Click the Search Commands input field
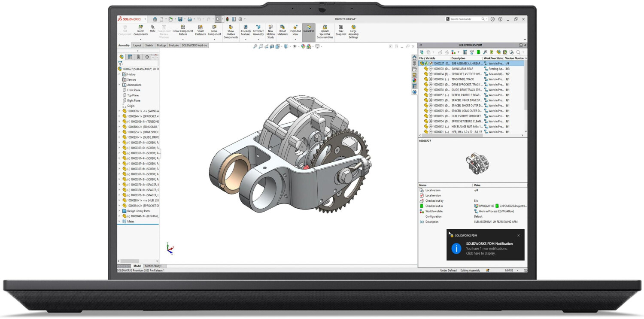Screen dimensions: 644x319 click(x=465, y=19)
